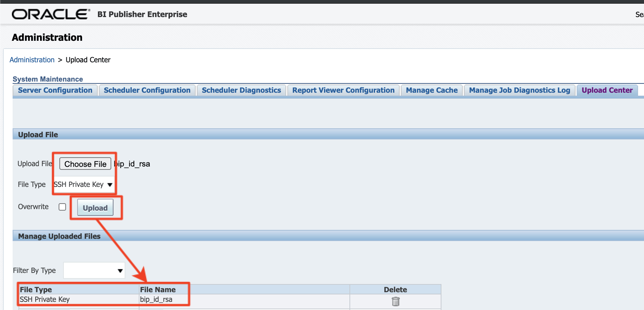Image resolution: width=644 pixels, height=310 pixels.
Task: Click the Administration page heading
Action: tap(47, 37)
